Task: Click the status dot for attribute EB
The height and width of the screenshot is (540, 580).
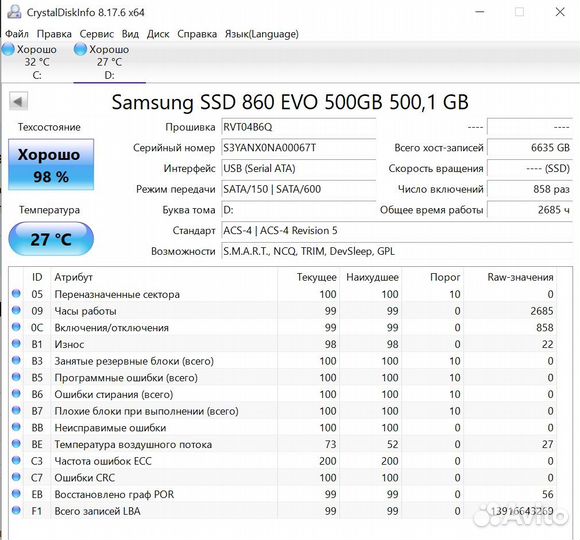Action: click(16, 493)
